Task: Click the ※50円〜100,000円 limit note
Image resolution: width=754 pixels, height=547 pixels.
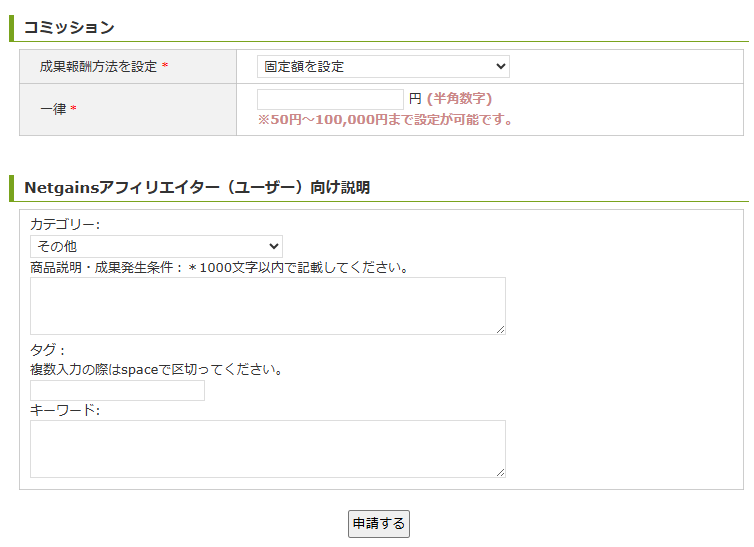Action: 385,120
